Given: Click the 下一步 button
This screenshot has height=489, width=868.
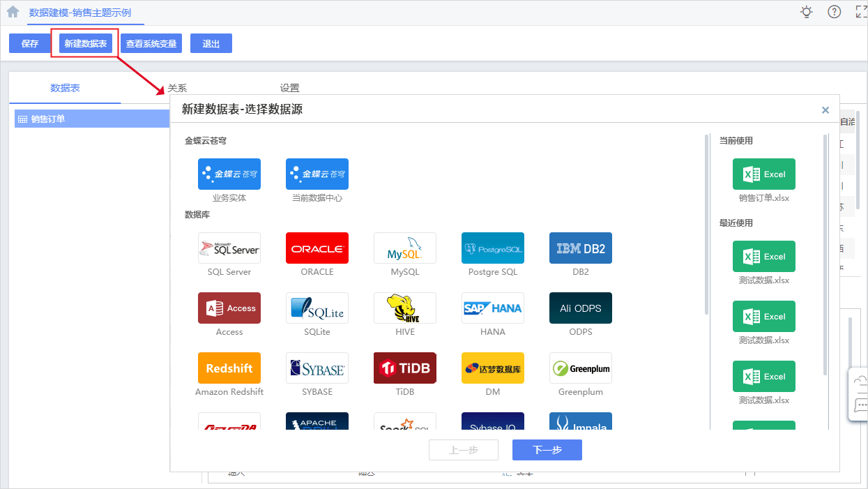Looking at the screenshot, I should click(547, 449).
